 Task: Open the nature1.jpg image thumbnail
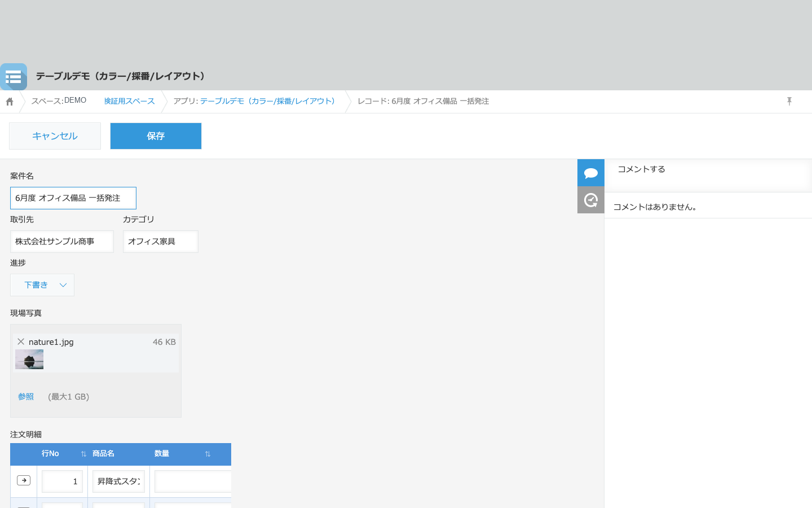pyautogui.click(x=29, y=359)
